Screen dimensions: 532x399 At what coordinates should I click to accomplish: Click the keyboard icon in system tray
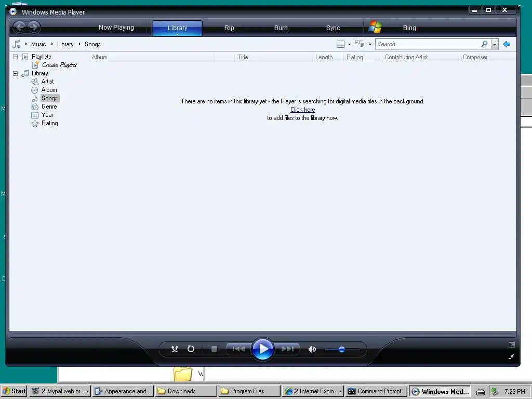[480, 392]
